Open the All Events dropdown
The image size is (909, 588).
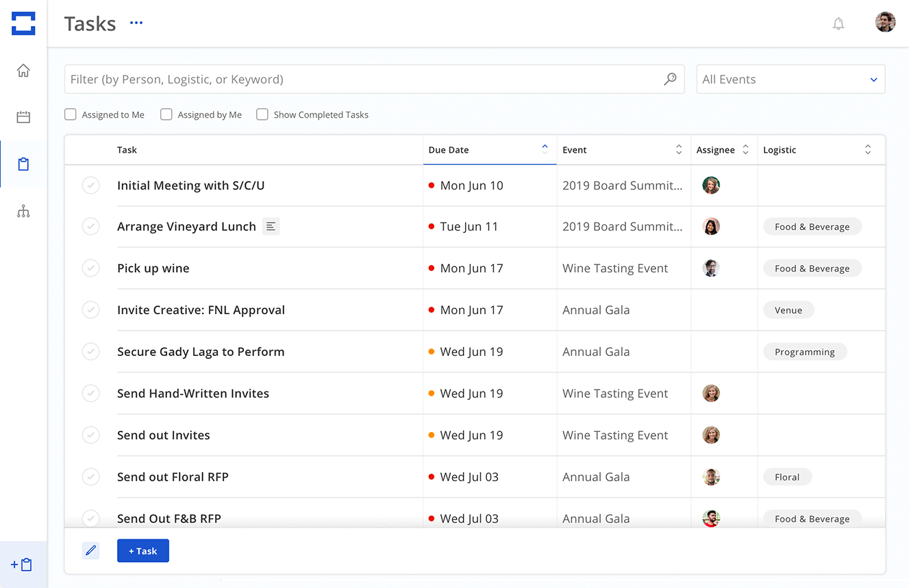click(790, 79)
